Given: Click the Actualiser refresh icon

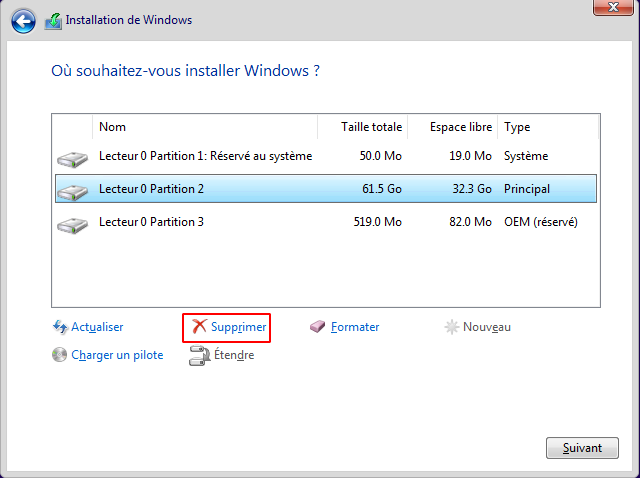Looking at the screenshot, I should coord(60,327).
